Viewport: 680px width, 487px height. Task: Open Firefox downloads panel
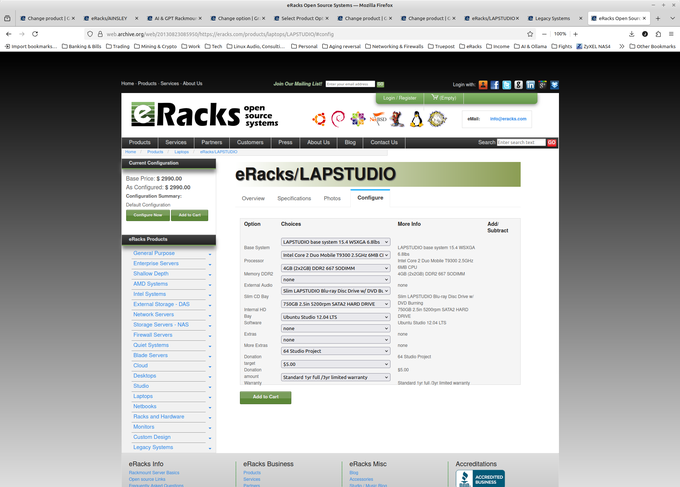tap(631, 34)
